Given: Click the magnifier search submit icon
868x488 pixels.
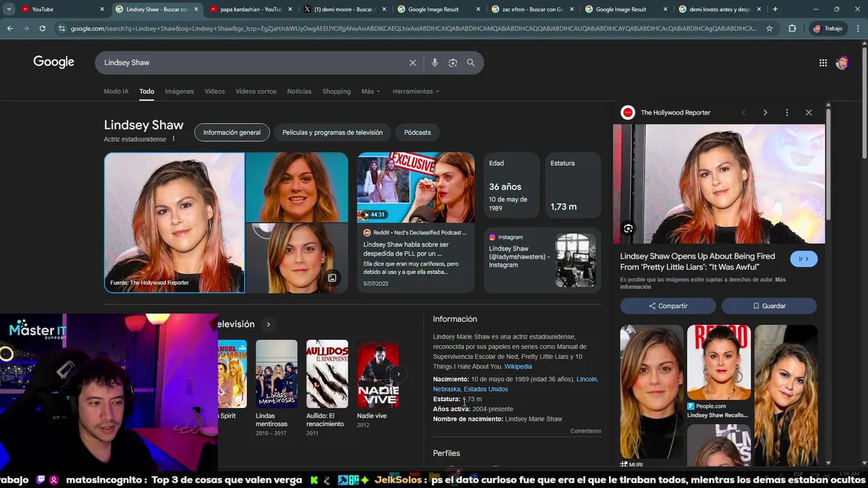Looking at the screenshot, I should click(x=471, y=62).
